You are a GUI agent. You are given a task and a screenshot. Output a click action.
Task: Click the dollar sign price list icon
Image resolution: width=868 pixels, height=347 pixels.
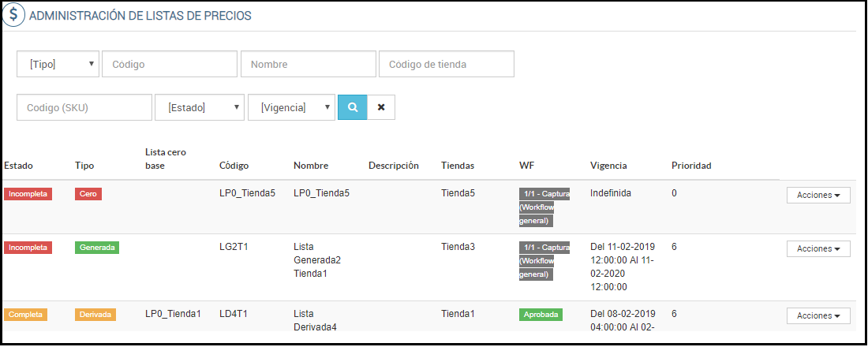(14, 15)
